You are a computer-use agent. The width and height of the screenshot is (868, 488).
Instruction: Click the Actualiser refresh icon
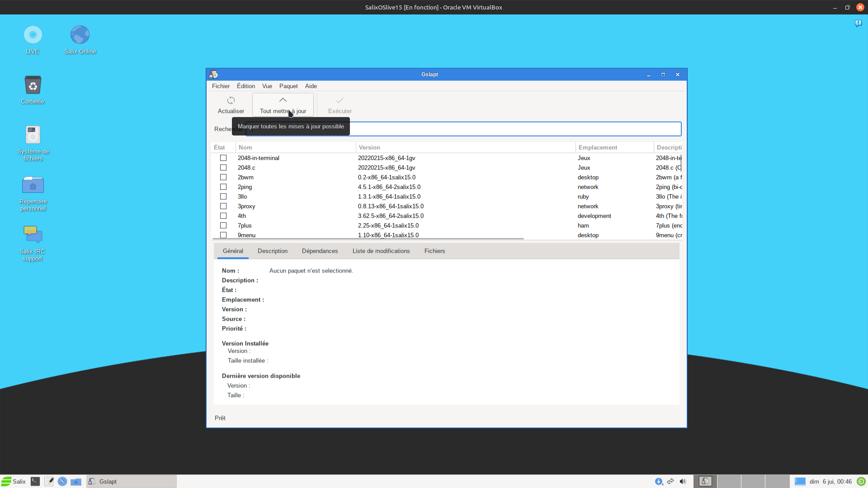pyautogui.click(x=231, y=100)
